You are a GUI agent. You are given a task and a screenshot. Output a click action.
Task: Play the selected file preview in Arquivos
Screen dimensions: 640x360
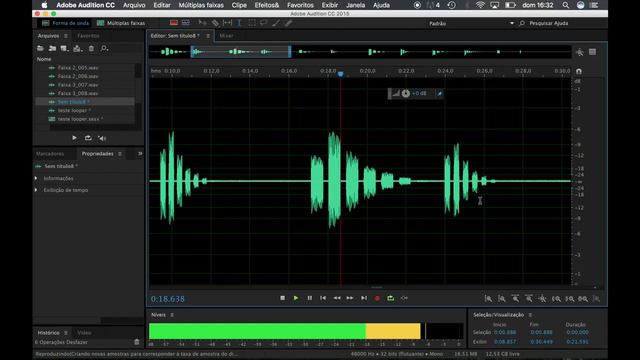click(74, 138)
